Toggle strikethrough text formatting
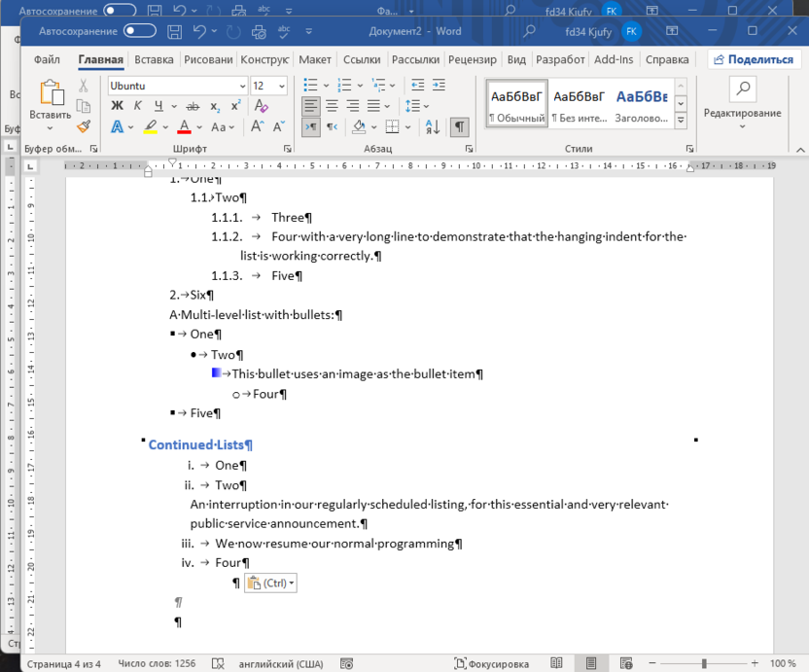The height and width of the screenshot is (672, 809). click(x=193, y=106)
